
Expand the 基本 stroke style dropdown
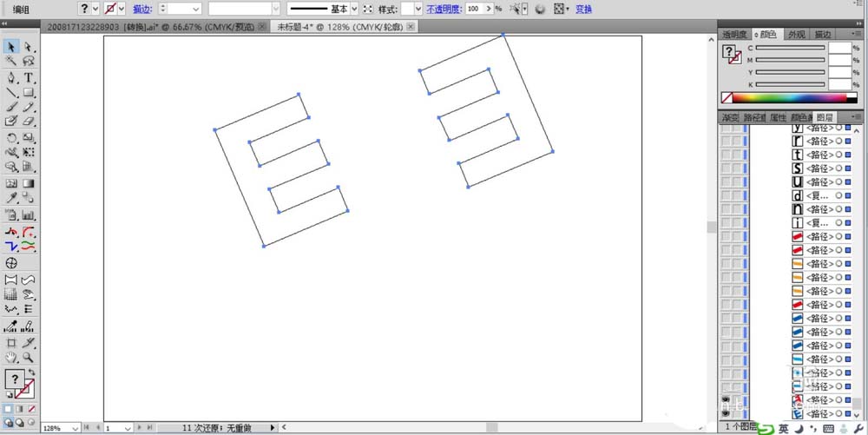click(x=354, y=9)
